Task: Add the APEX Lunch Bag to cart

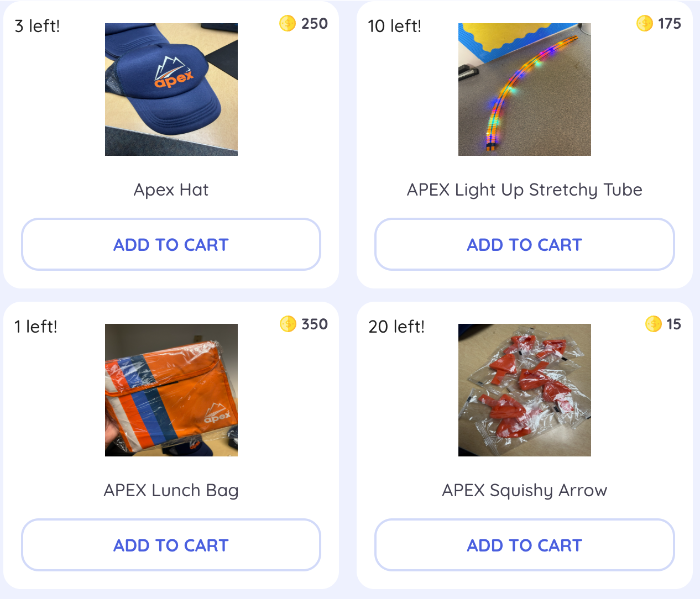Action: coord(171,545)
